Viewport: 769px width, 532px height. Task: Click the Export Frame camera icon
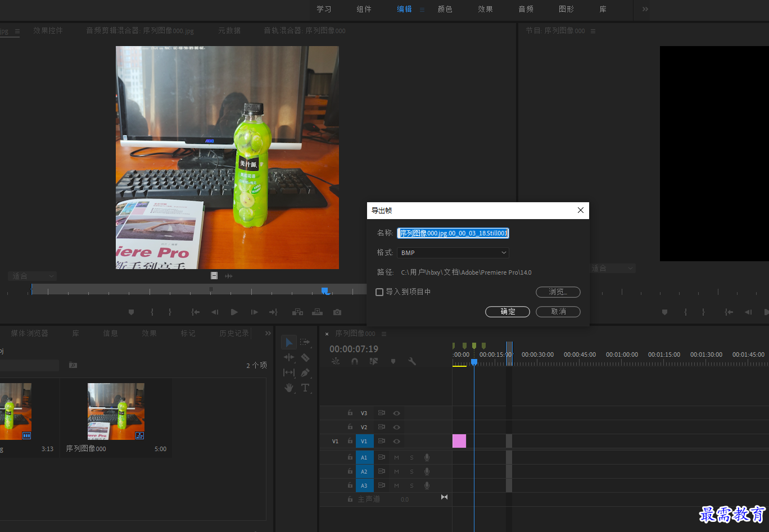[x=337, y=312]
